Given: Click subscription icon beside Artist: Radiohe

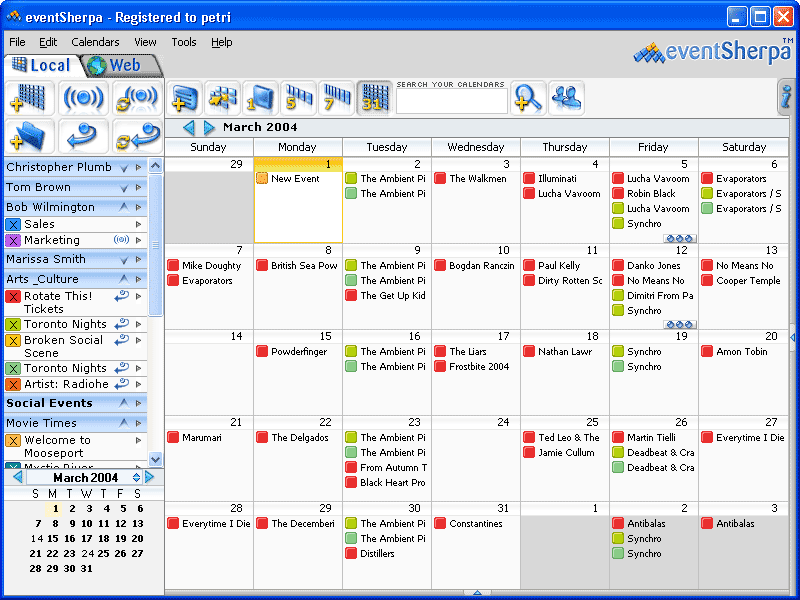Looking at the screenshot, I should (x=121, y=384).
